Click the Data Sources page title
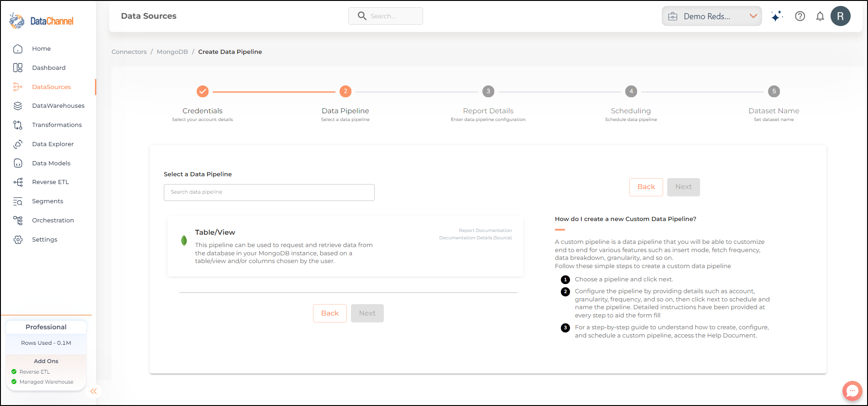The width and height of the screenshot is (868, 406). (149, 16)
